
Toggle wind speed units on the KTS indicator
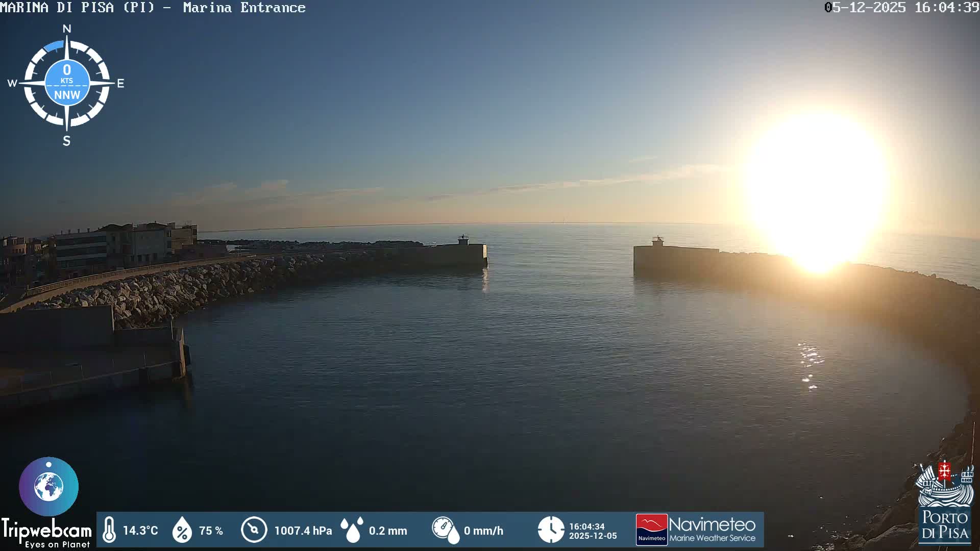point(66,80)
